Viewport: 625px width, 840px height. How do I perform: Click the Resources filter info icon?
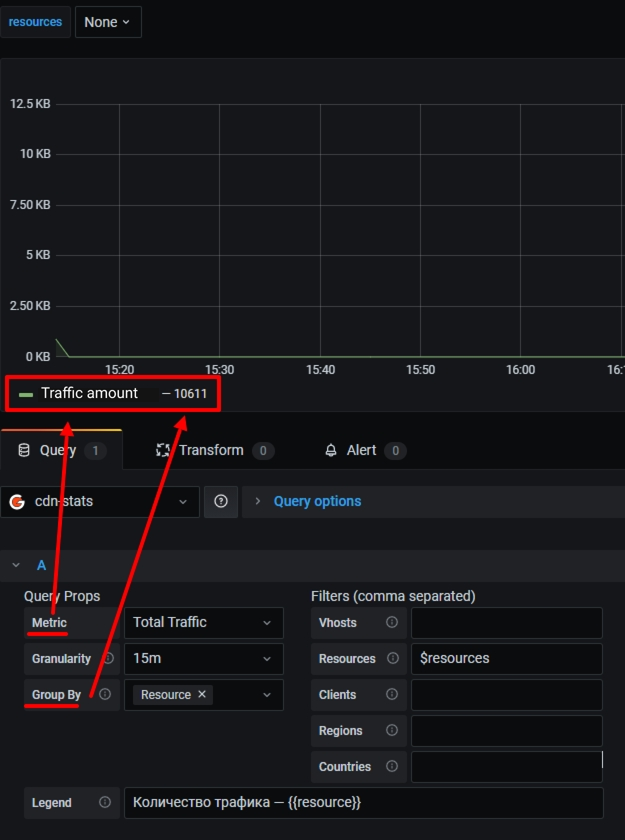392,658
